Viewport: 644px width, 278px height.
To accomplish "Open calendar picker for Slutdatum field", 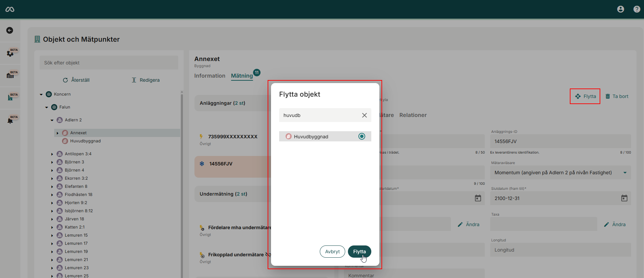I will [624, 198].
